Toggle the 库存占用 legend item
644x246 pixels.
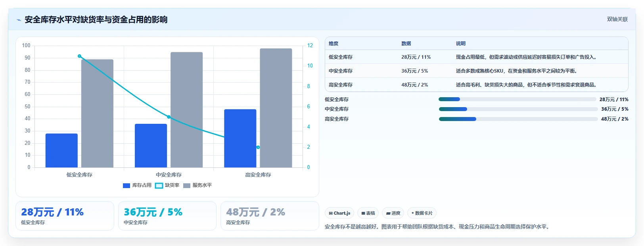[137, 185]
